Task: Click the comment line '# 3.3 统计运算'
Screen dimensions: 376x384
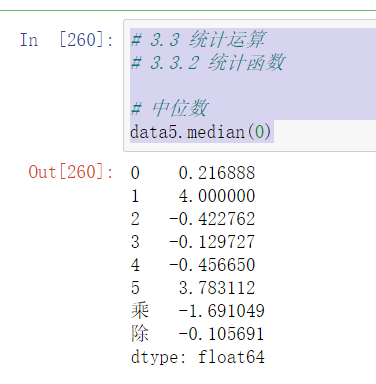Action: coord(198,39)
